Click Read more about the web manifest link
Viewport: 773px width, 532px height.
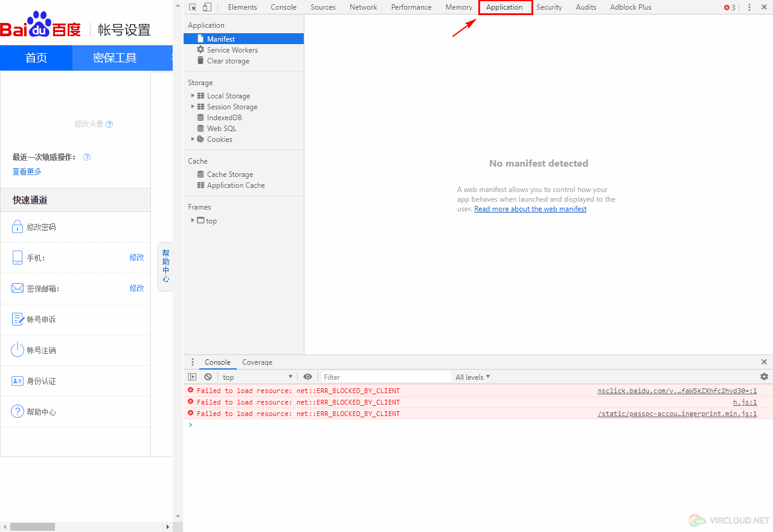click(x=530, y=209)
